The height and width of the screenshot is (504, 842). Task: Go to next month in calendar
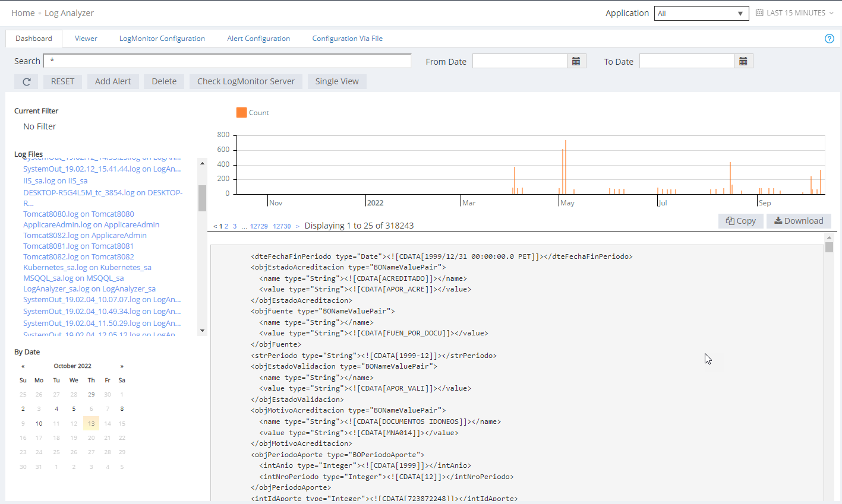click(122, 366)
